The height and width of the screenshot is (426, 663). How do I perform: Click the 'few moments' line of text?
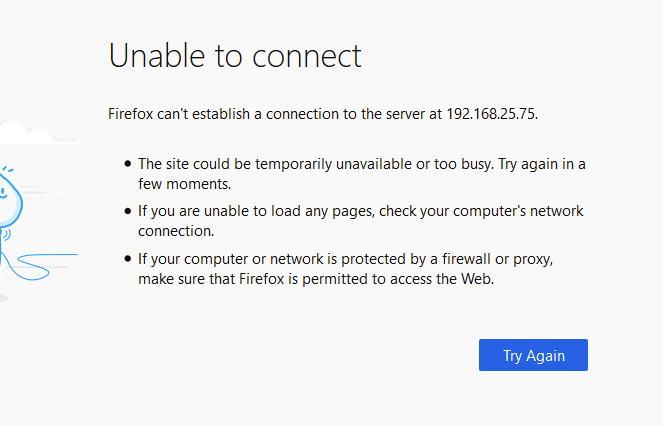click(185, 184)
